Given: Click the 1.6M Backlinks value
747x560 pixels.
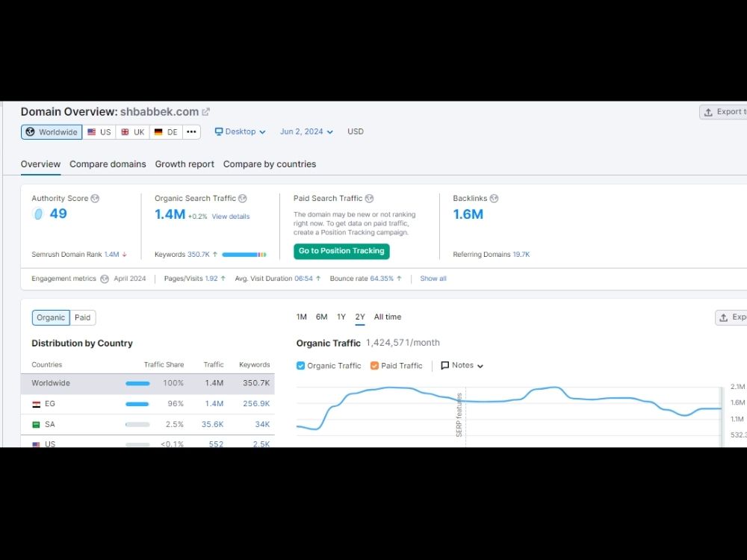Looking at the screenshot, I should (x=468, y=214).
